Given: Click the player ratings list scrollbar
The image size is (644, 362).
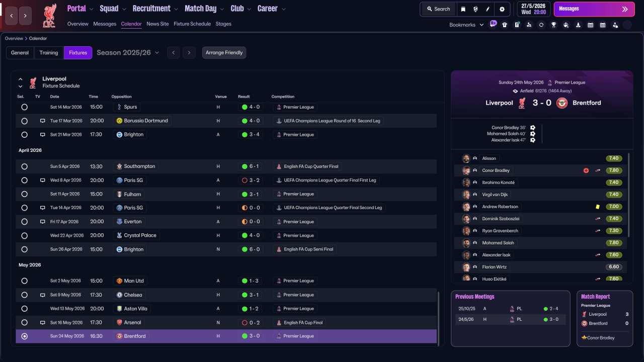Looking at the screenshot, I should point(629,195).
